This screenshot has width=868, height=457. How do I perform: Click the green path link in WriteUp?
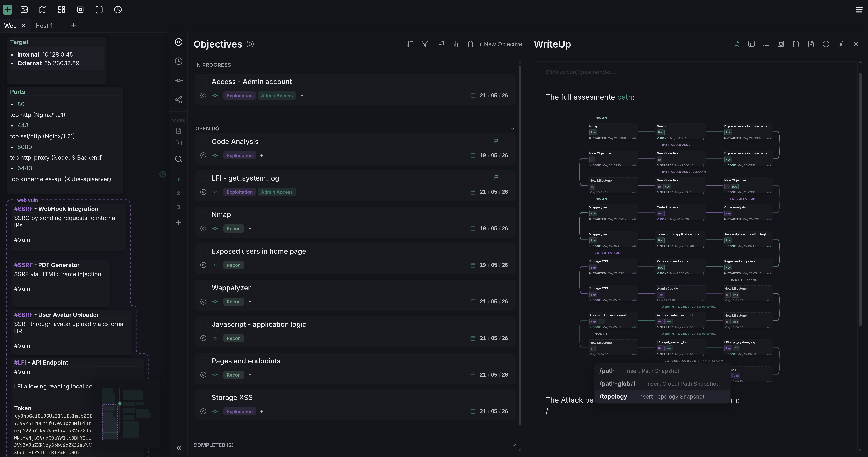point(624,97)
